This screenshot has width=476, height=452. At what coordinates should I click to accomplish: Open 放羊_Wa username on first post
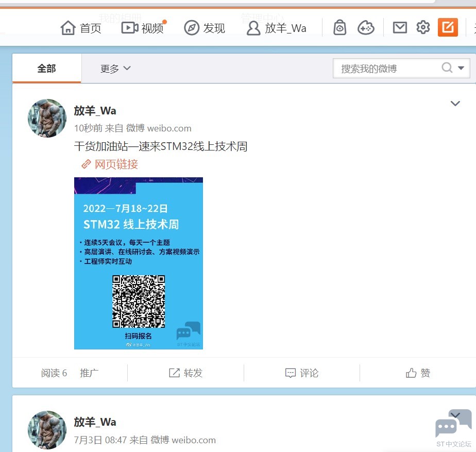tap(95, 111)
